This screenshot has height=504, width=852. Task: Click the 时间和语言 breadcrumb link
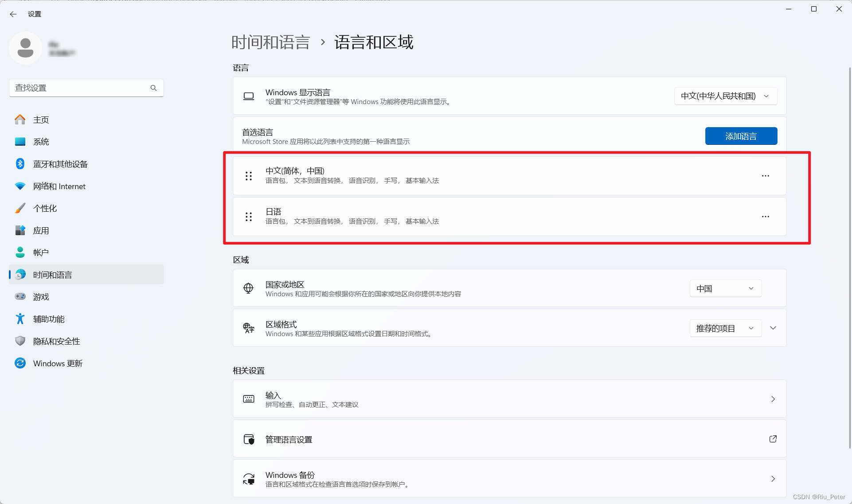point(270,43)
